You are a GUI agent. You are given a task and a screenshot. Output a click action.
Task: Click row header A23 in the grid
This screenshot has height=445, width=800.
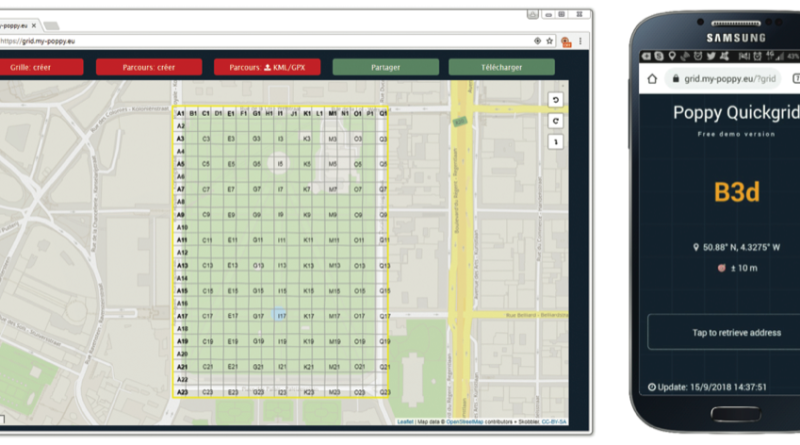click(x=182, y=392)
